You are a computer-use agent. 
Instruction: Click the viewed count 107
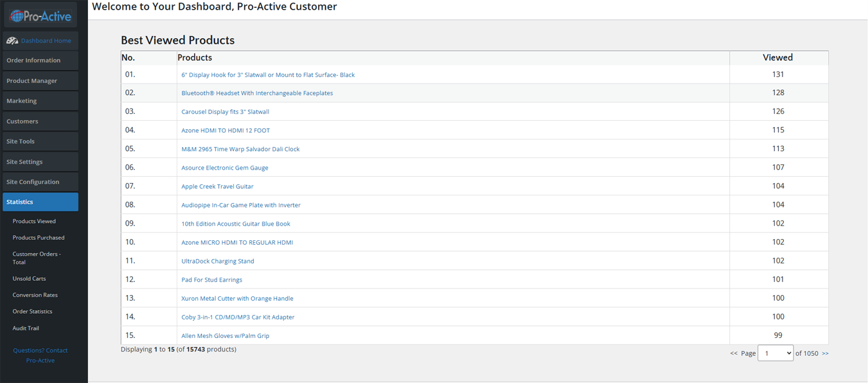click(778, 167)
